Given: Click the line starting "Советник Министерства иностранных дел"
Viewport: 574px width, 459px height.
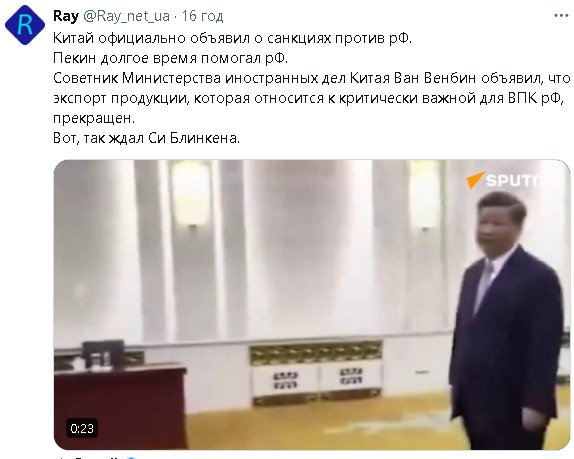Looking at the screenshot, I should pyautogui.click(x=312, y=78).
